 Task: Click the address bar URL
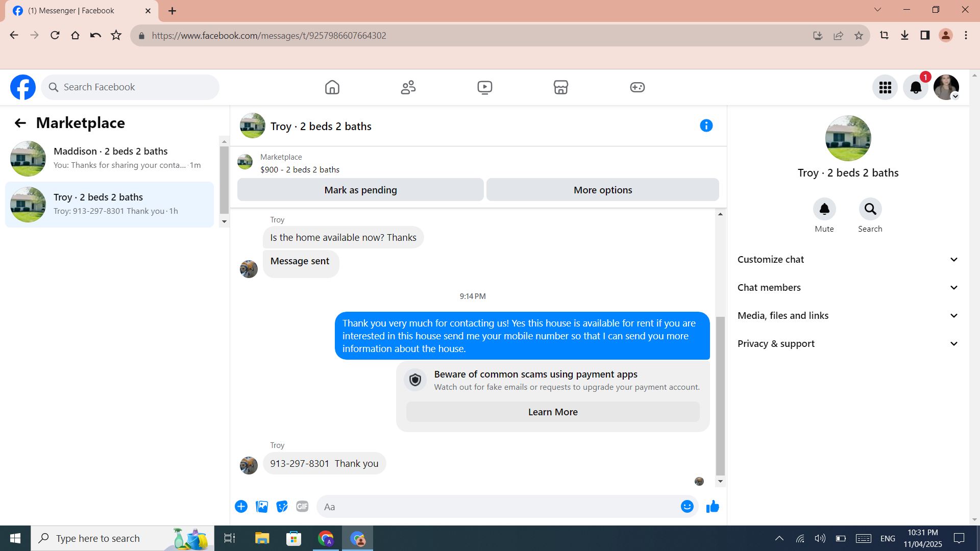pyautogui.click(x=269, y=36)
